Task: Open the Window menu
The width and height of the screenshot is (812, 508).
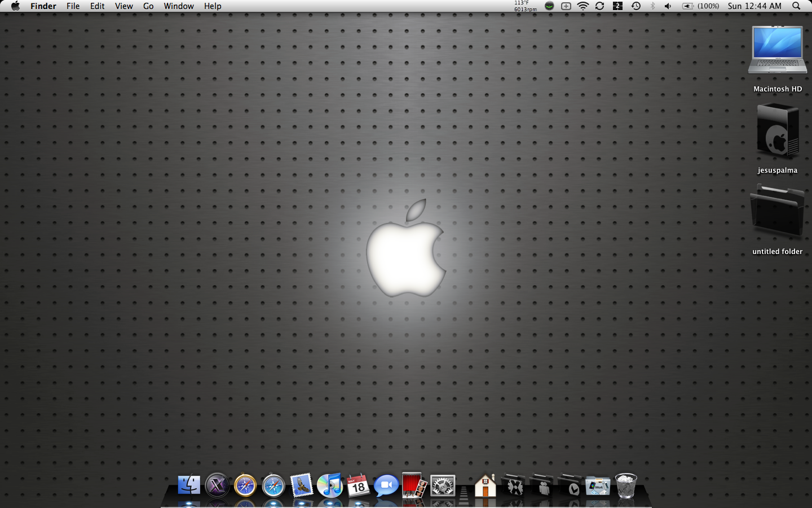Action: point(179,6)
